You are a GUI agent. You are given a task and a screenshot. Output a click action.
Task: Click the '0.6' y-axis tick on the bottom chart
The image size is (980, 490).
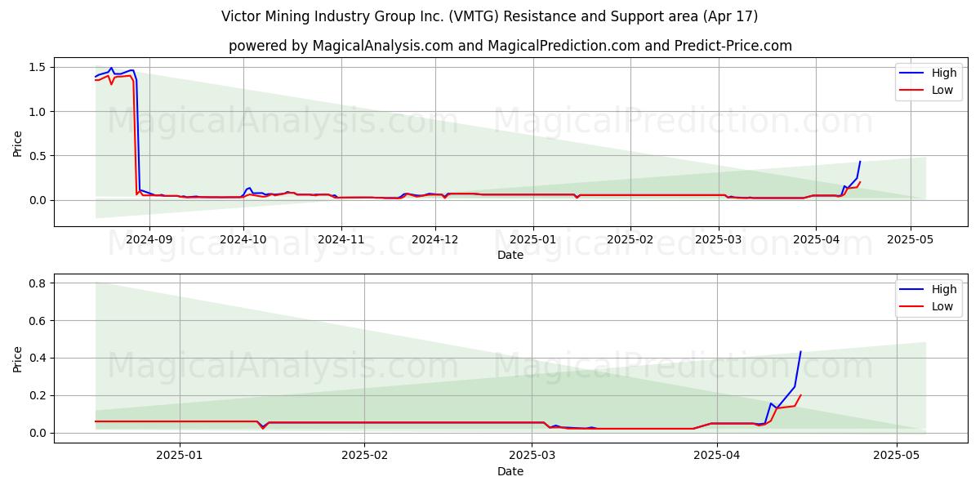39,321
